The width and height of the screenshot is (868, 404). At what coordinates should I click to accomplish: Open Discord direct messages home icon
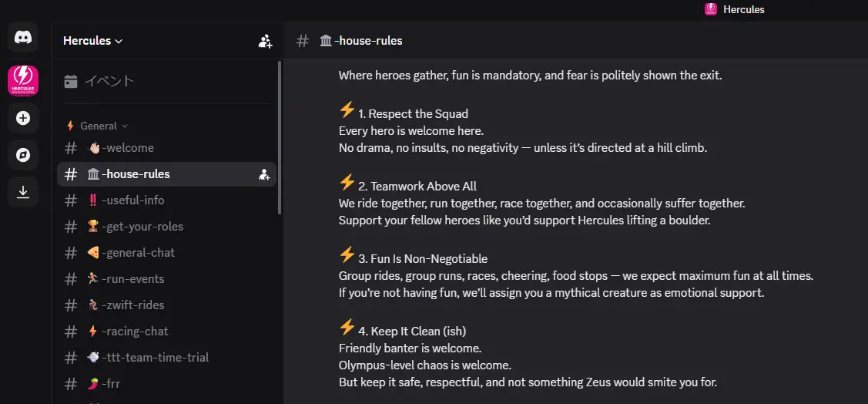(x=23, y=38)
